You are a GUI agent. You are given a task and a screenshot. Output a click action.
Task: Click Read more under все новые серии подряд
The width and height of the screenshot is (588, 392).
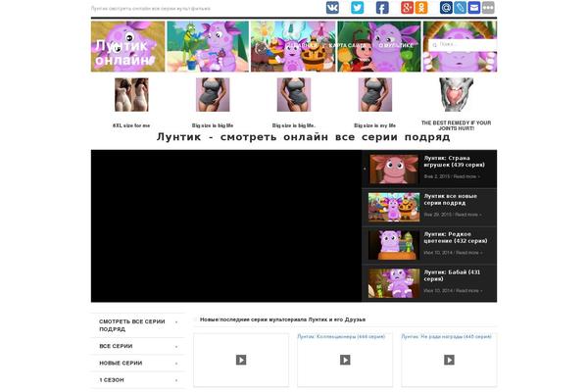click(468, 215)
